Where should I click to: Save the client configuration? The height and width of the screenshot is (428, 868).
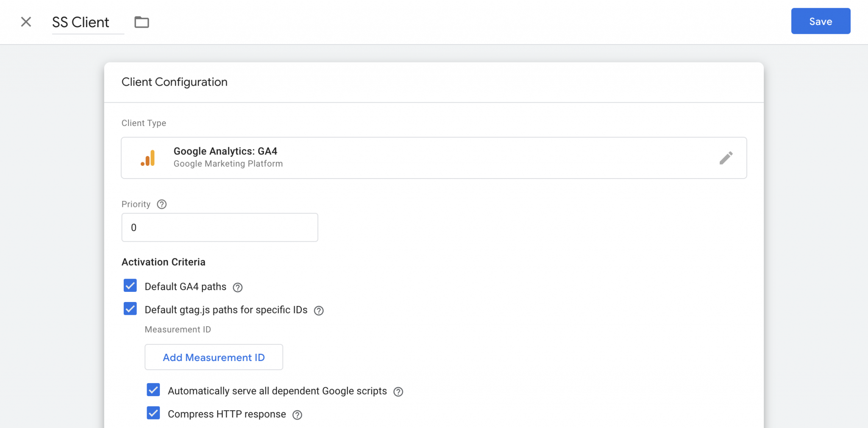coord(820,21)
